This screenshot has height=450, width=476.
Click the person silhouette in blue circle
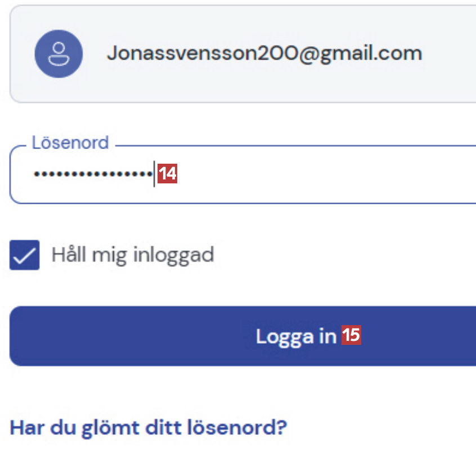click(59, 54)
